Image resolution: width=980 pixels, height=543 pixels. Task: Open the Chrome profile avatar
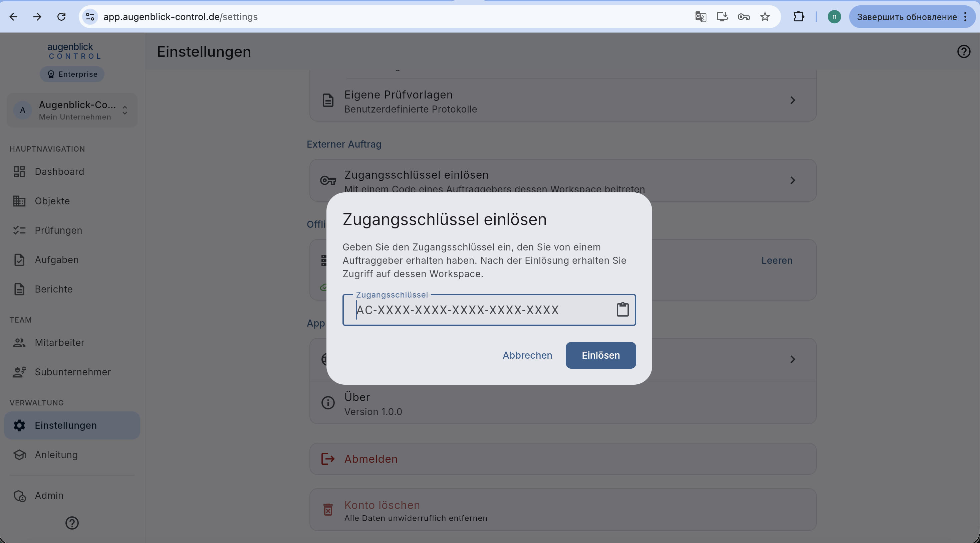tap(834, 17)
